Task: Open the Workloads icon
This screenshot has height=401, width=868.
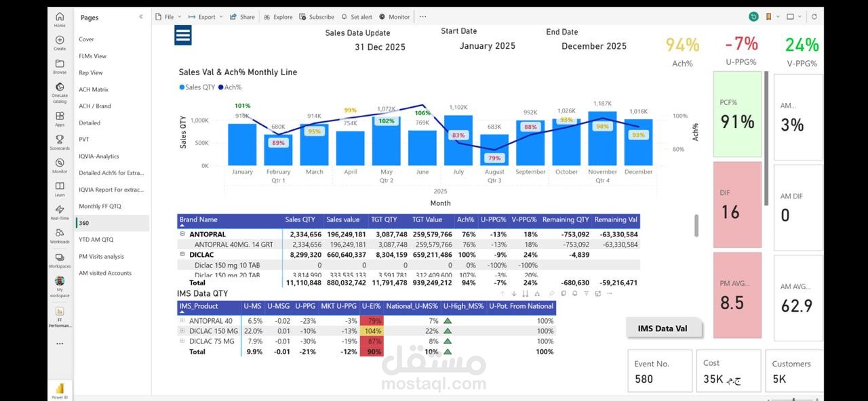Action: coord(60,232)
